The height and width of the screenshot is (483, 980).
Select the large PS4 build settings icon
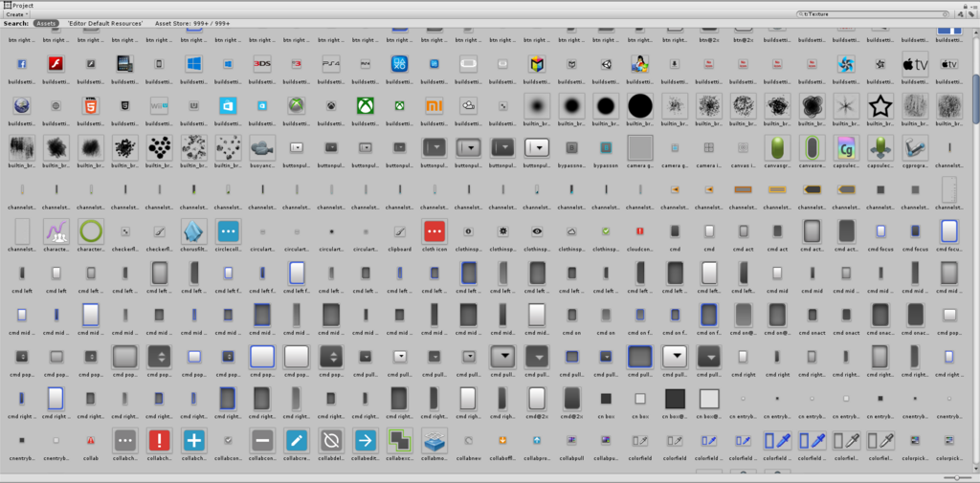(330, 64)
